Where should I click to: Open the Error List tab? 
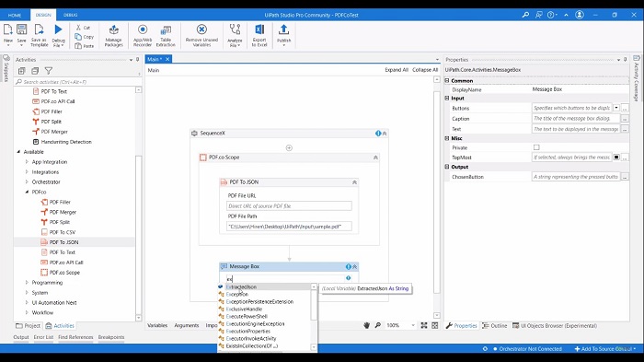click(43, 337)
